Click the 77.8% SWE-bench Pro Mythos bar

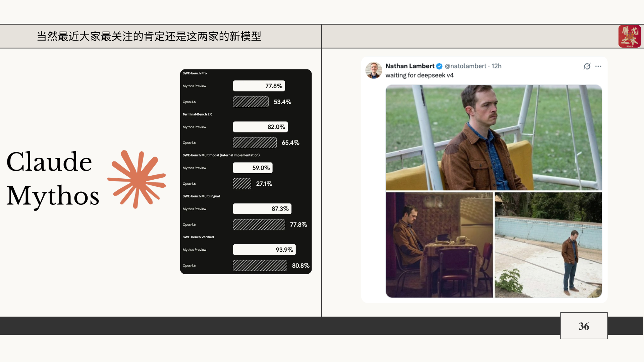[259, 86]
